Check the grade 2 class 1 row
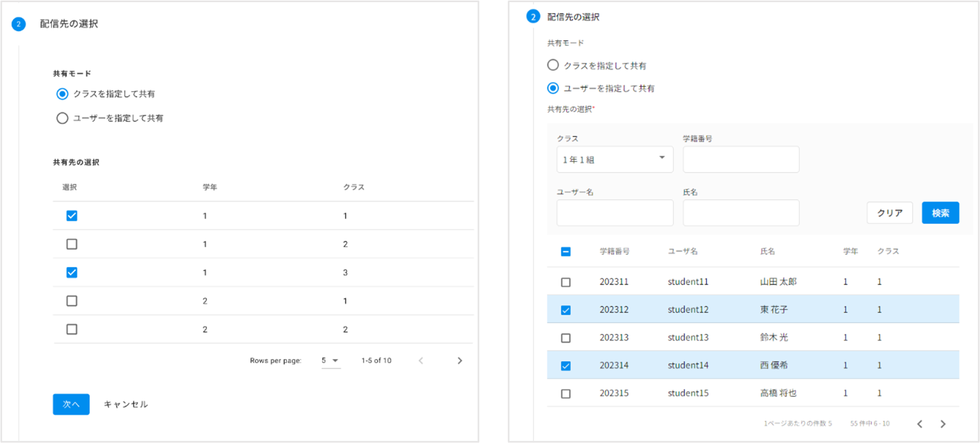980x443 pixels. click(72, 301)
